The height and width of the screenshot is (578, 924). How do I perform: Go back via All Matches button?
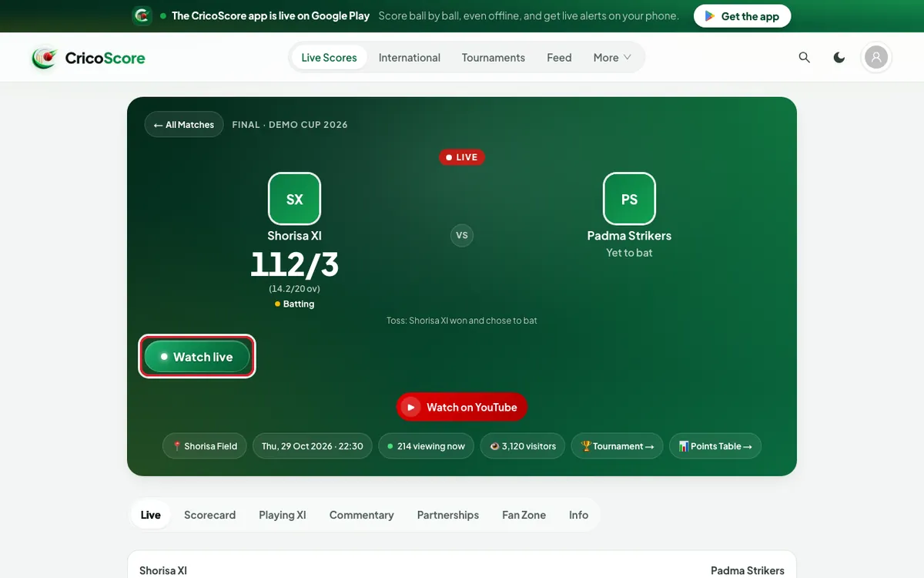click(184, 125)
